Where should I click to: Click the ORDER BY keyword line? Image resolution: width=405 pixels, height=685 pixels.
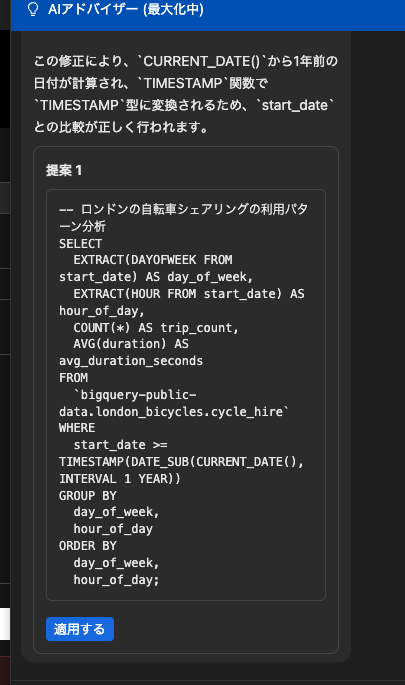click(88, 546)
